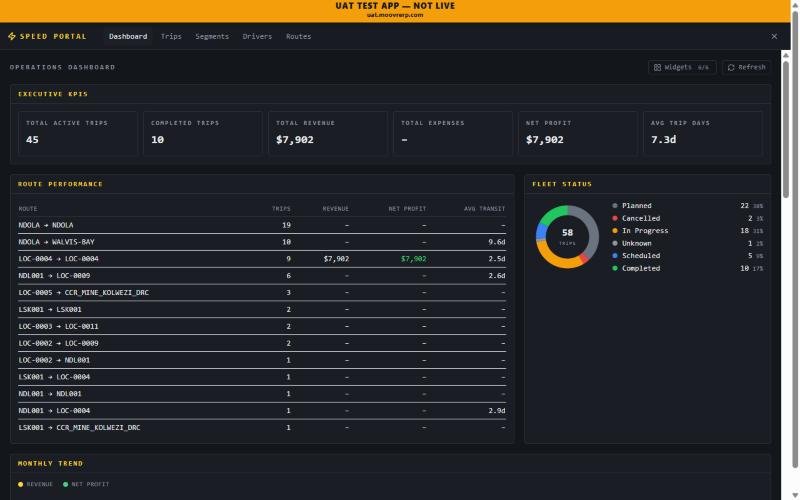Image resolution: width=800 pixels, height=500 pixels.
Task: Click the Refresh button
Action: click(746, 67)
